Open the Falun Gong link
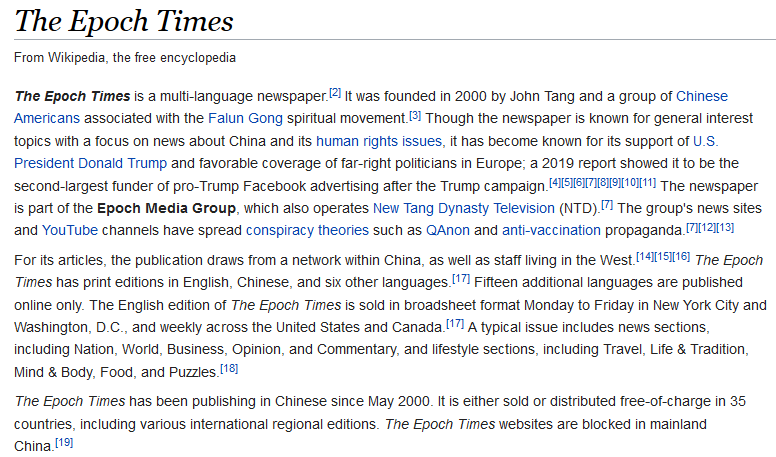Image resolution: width=776 pixels, height=457 pixels. [245, 118]
